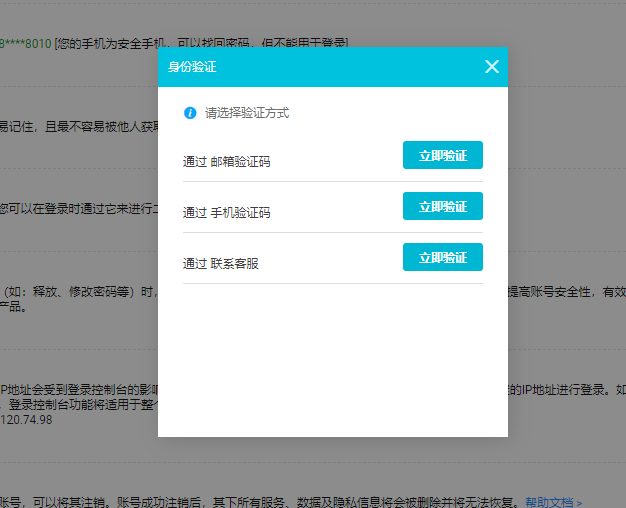Click the 请选择验证方式 prompt text
626x508 pixels.
247,113
